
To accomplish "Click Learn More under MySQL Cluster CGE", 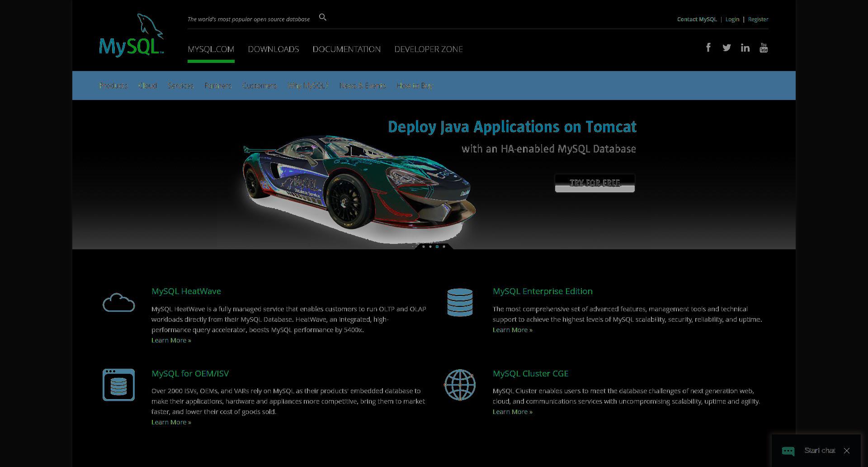I will (513, 412).
